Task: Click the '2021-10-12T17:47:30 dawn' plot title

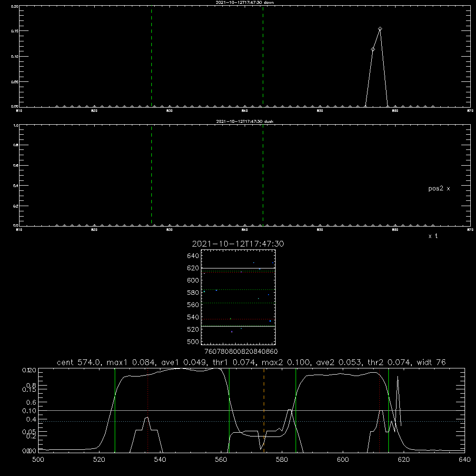Action: click(x=245, y=2)
